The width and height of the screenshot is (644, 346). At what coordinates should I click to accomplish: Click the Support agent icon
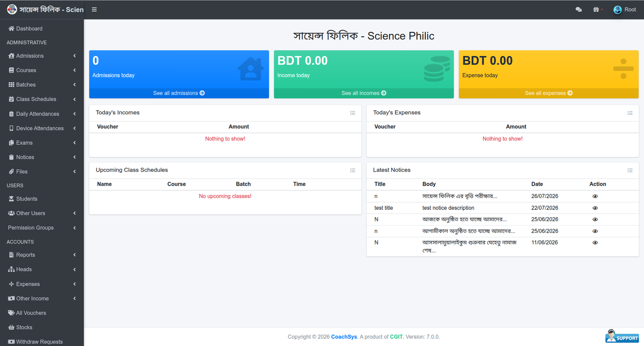[622, 336]
